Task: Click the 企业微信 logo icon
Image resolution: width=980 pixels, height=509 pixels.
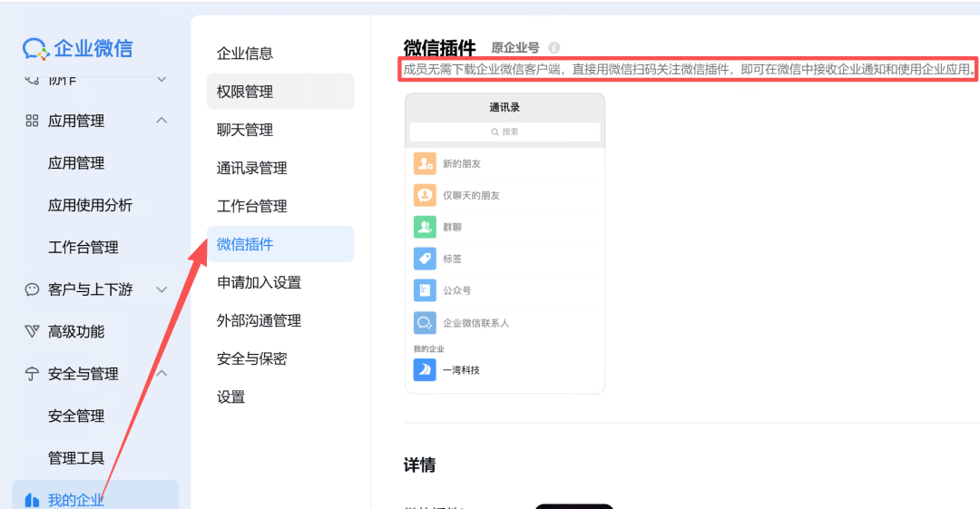Action: 35,49
